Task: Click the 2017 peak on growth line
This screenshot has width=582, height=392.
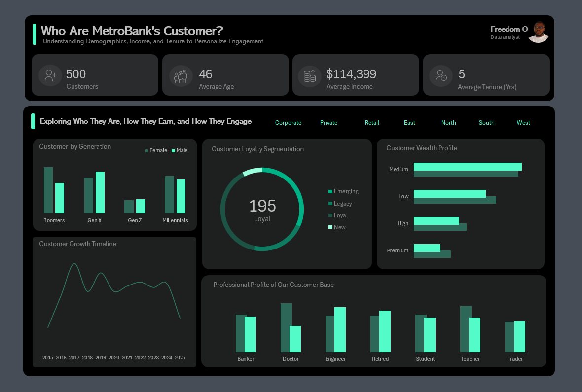Action: tap(74, 264)
